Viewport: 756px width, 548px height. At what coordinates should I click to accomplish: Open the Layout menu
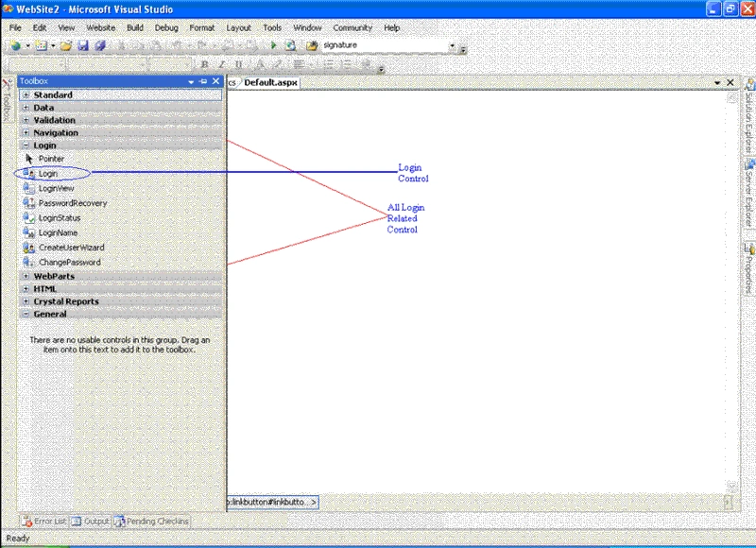pos(239,28)
